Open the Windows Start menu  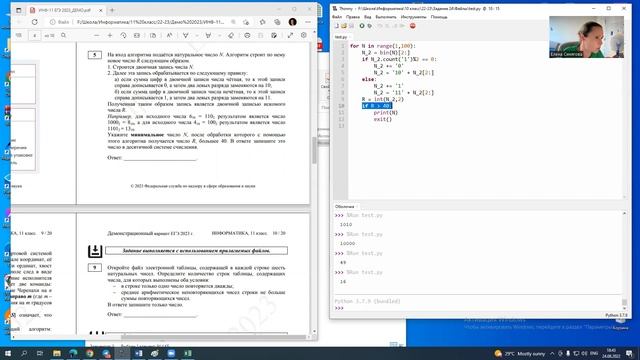click(7, 353)
